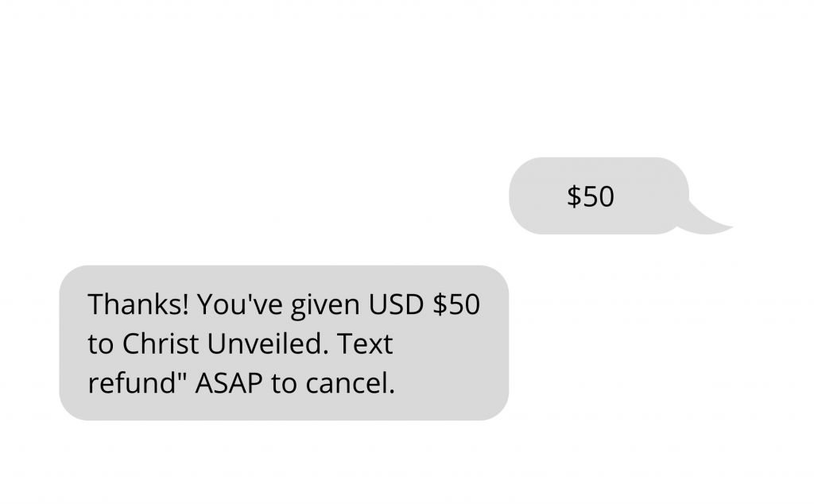The image size is (814, 504).
Task: Click the word "Unveiled." in the reply
Action: [x=268, y=344]
